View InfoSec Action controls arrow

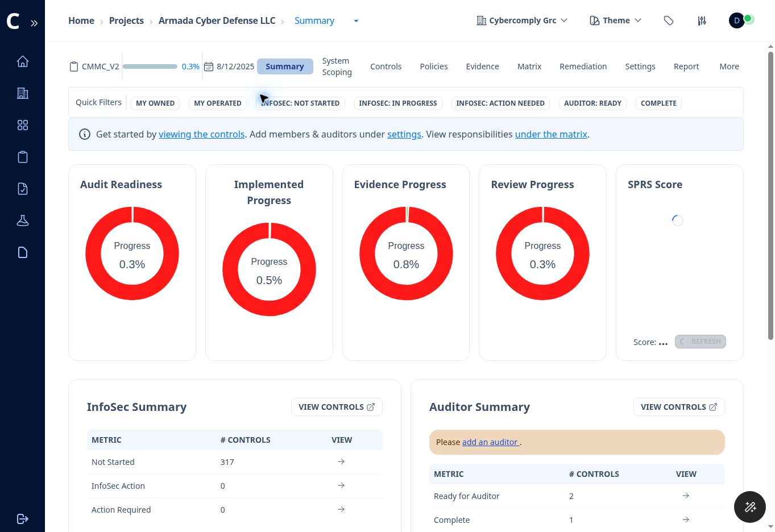341,485
